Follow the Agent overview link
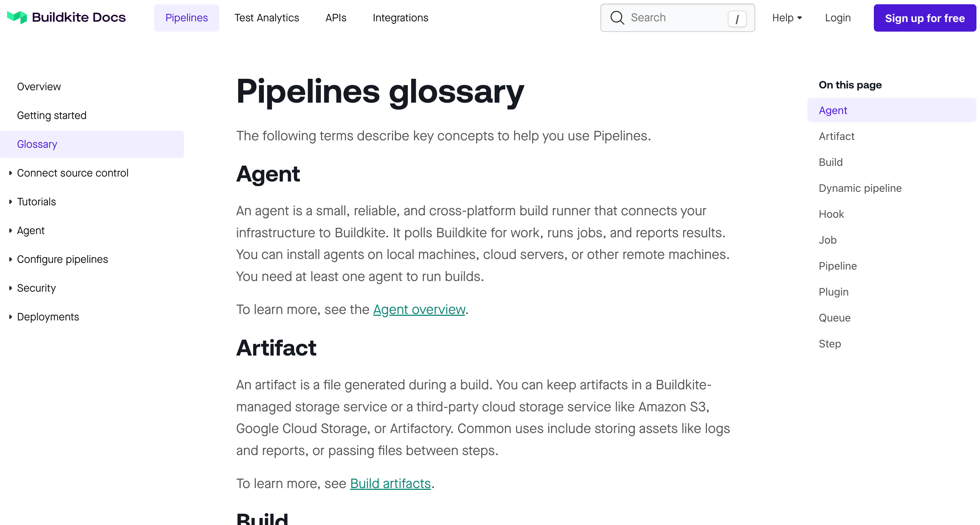Image resolution: width=980 pixels, height=525 pixels. (419, 309)
